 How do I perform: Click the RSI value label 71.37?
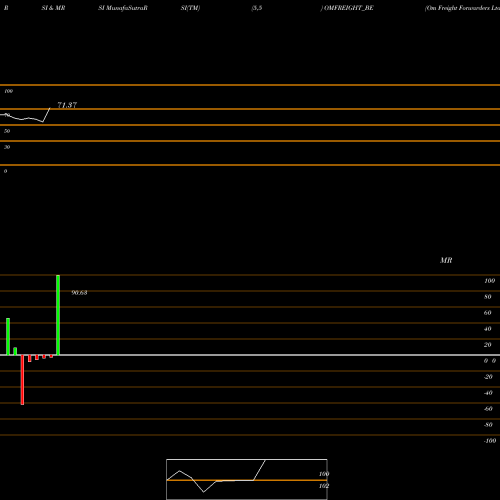click(67, 105)
